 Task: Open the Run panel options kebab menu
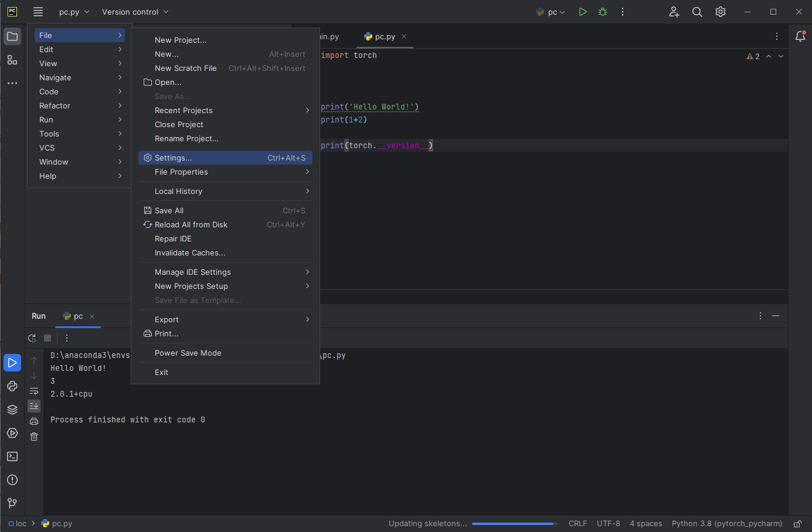pyautogui.click(x=760, y=316)
